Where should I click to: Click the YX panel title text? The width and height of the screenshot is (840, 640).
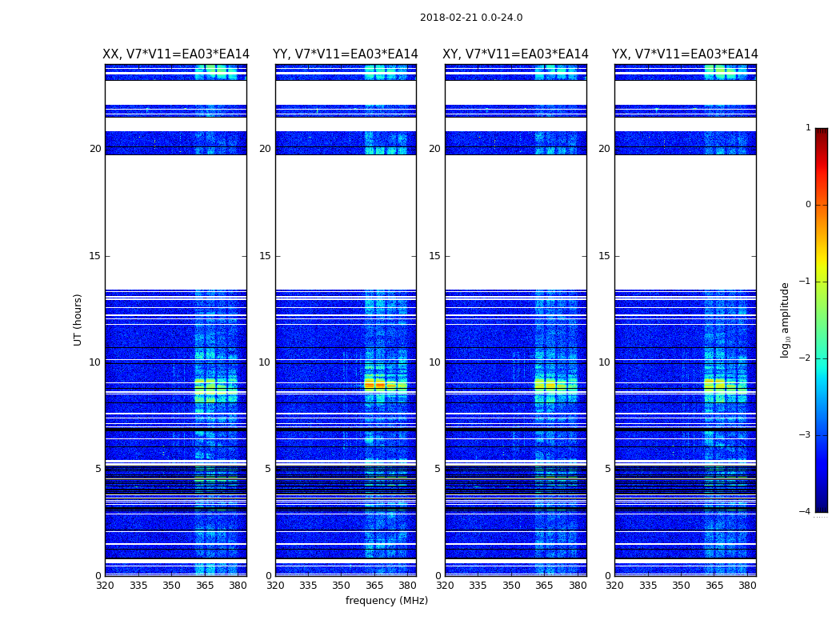tap(685, 54)
